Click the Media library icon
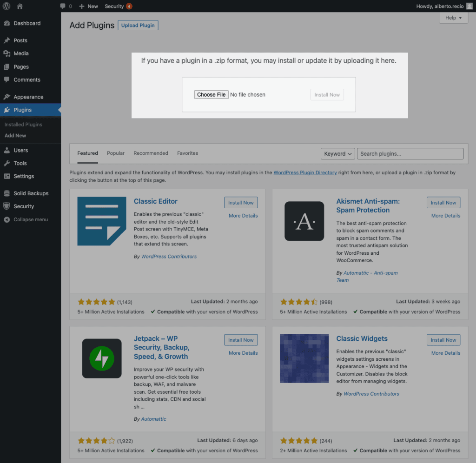 coord(7,53)
